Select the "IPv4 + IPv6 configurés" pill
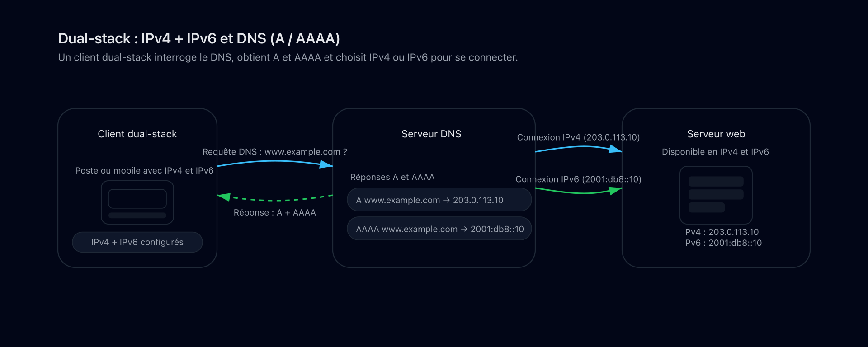The height and width of the screenshot is (347, 868). pyautogui.click(x=137, y=242)
